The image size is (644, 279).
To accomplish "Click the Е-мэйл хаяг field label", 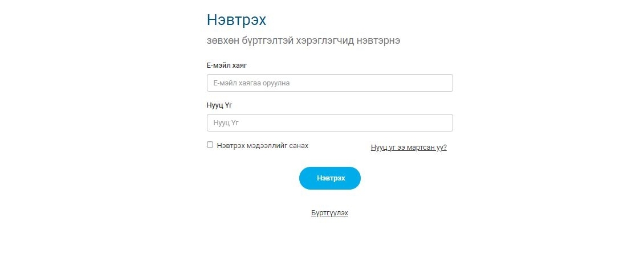I will [x=227, y=65].
